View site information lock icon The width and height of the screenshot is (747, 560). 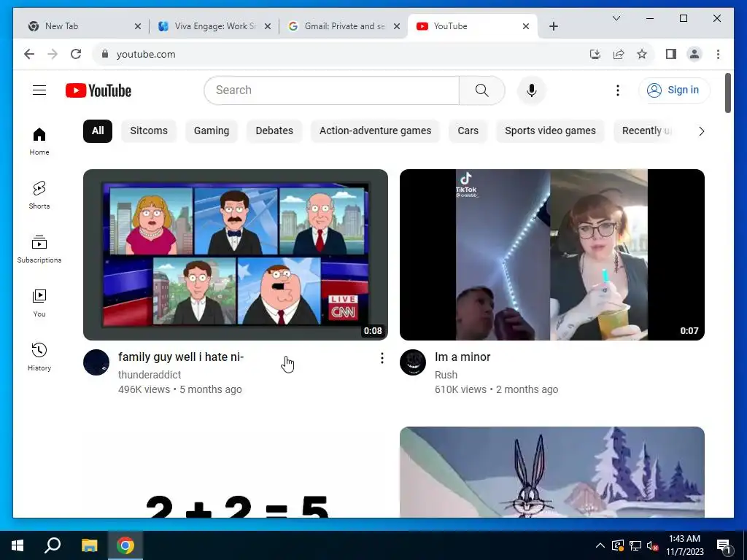(105, 54)
